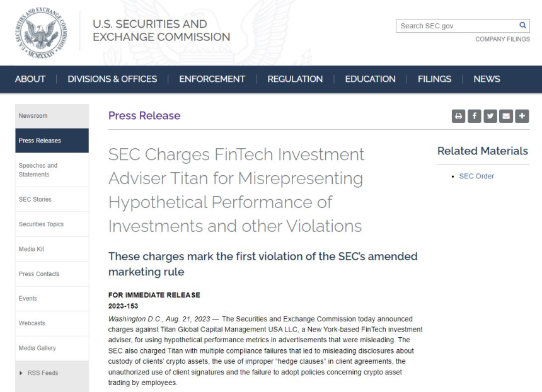The width and height of the screenshot is (542, 392).
Task: Open Webcasts in the sidebar
Action: click(x=33, y=323)
